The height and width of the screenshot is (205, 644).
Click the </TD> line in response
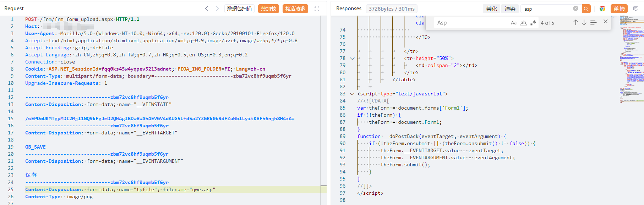click(x=423, y=37)
